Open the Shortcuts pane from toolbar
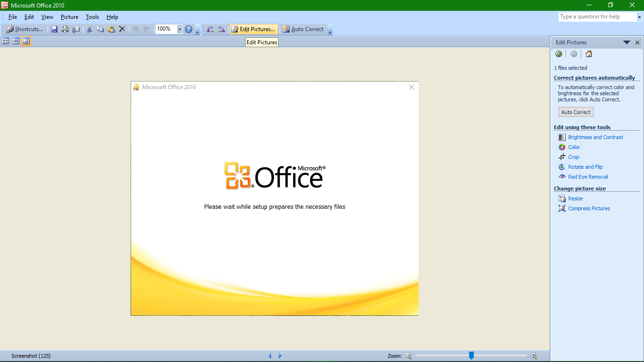The width and height of the screenshot is (644, 362). pyautogui.click(x=25, y=29)
